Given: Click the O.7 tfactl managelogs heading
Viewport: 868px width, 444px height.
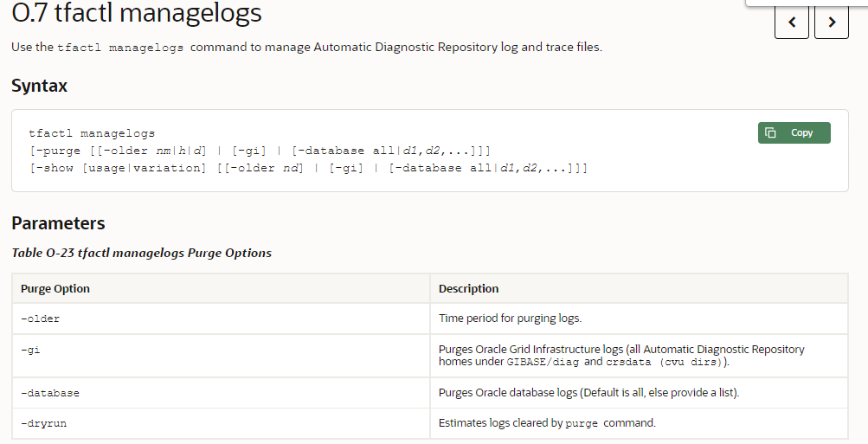Looking at the screenshot, I should click(137, 14).
